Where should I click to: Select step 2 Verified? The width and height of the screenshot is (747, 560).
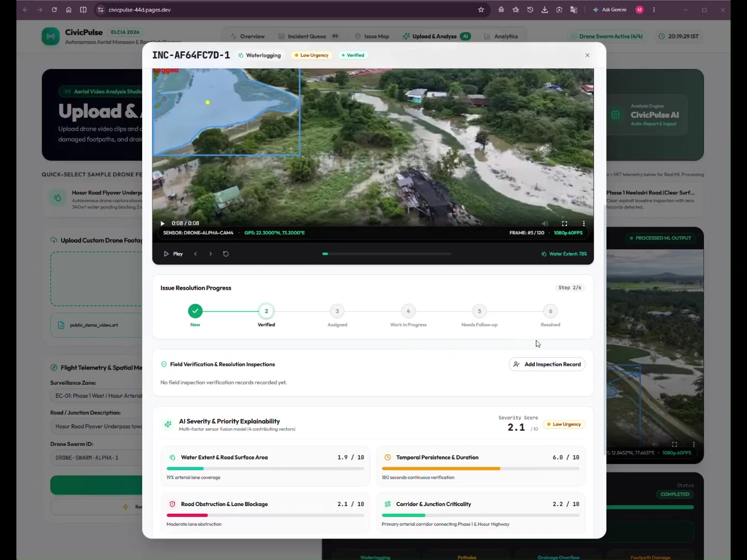point(266,311)
